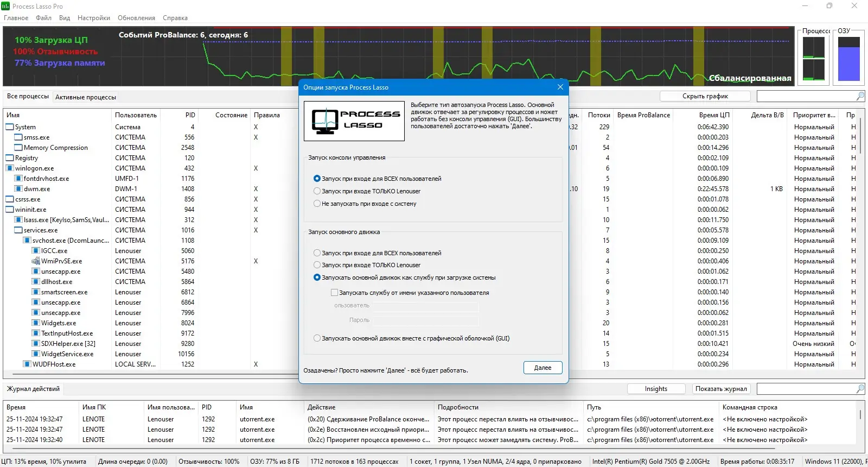Click the action log search magnifier icon

click(x=860, y=389)
